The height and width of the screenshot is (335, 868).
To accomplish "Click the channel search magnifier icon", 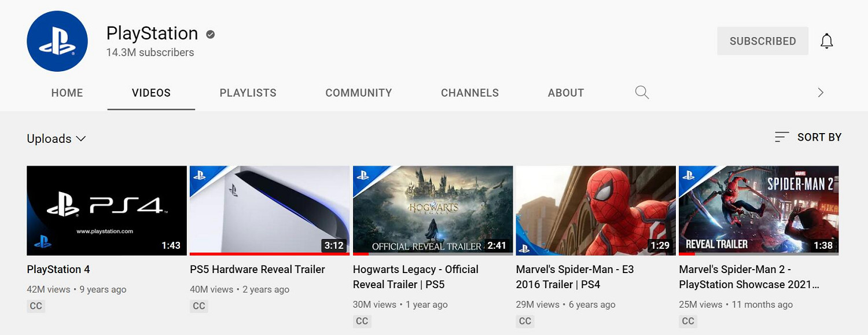I will [642, 93].
